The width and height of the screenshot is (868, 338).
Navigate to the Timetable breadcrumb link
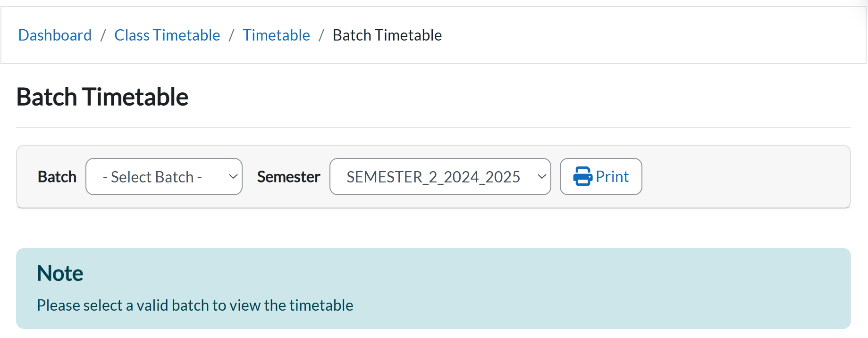coord(276,35)
